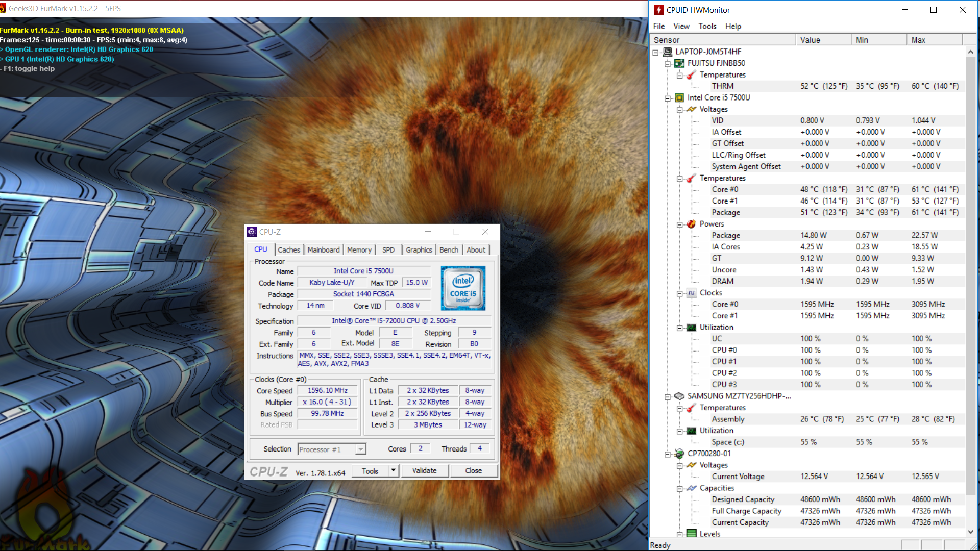Click the Core Speed value field in CPU-Z
This screenshot has width=980, height=551.
tap(328, 390)
